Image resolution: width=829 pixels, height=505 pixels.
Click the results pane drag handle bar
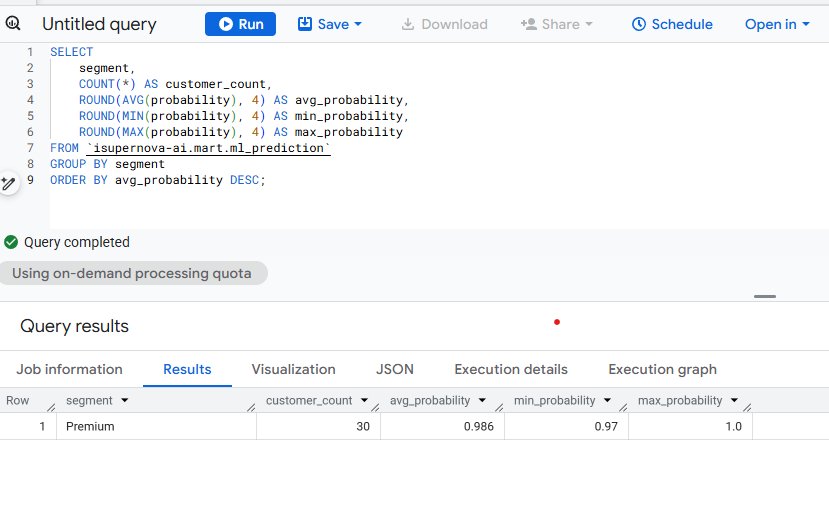tap(764, 297)
